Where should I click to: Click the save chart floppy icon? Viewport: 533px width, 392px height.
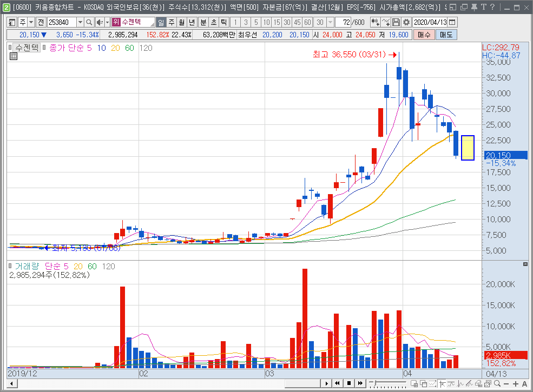(396, 22)
